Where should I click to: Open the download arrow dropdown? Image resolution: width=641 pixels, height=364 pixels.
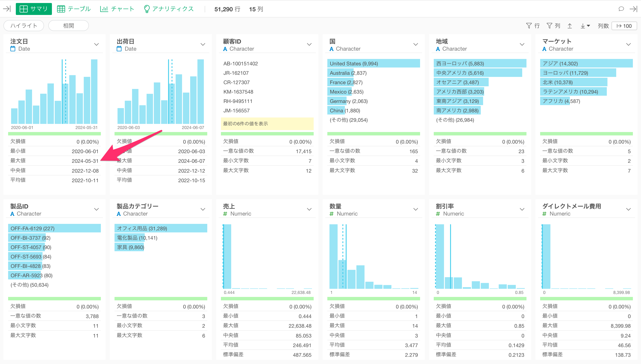[x=585, y=26]
